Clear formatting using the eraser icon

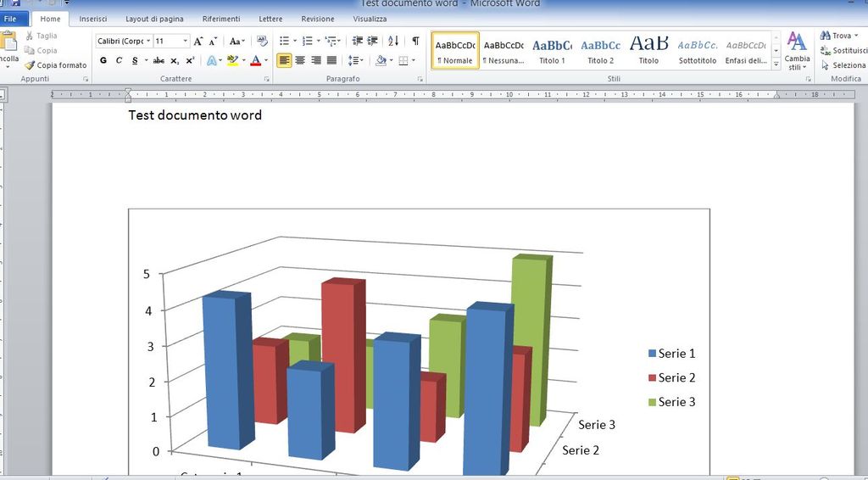pos(263,42)
